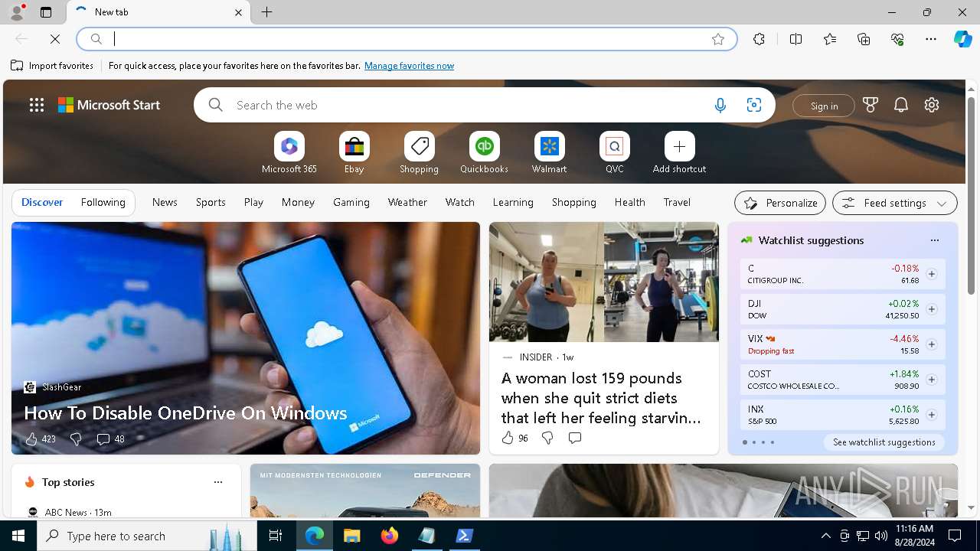Open the notifications bell

[901, 106]
